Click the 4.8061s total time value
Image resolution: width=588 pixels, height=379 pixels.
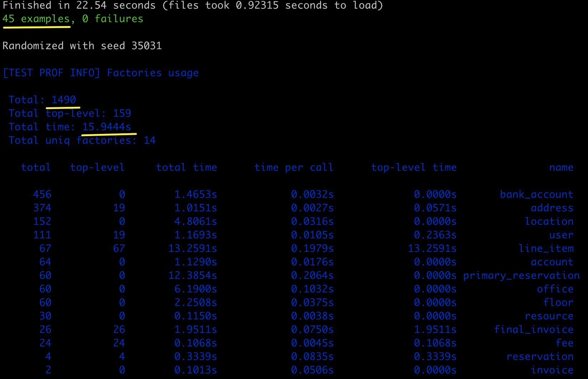coord(196,222)
